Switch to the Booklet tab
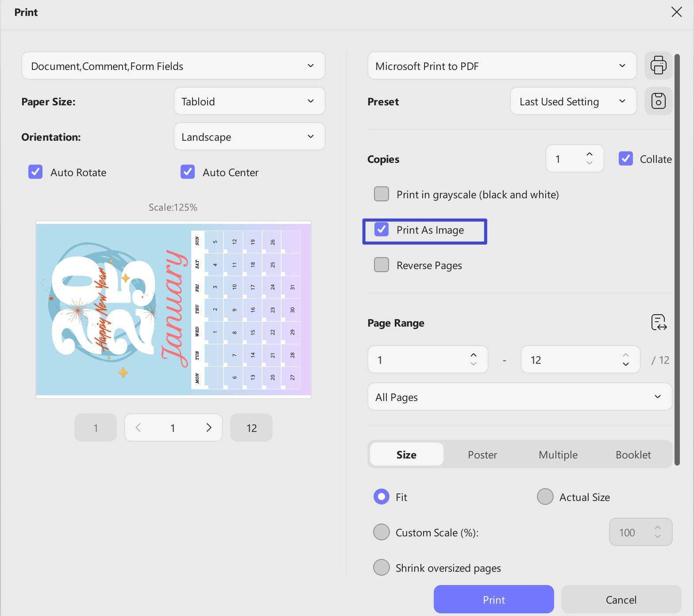This screenshot has height=616, width=694. [x=633, y=454]
